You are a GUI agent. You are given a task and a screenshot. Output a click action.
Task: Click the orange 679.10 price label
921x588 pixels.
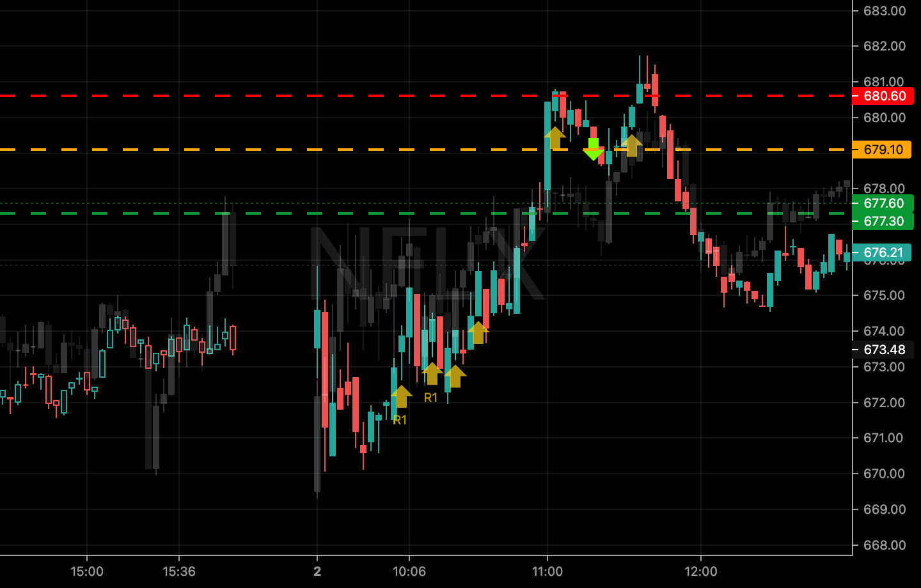pyautogui.click(x=883, y=150)
